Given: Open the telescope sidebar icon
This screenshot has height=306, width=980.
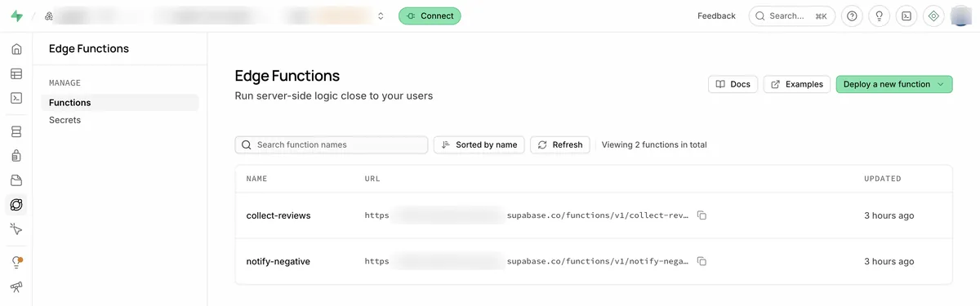Looking at the screenshot, I should point(16,286).
